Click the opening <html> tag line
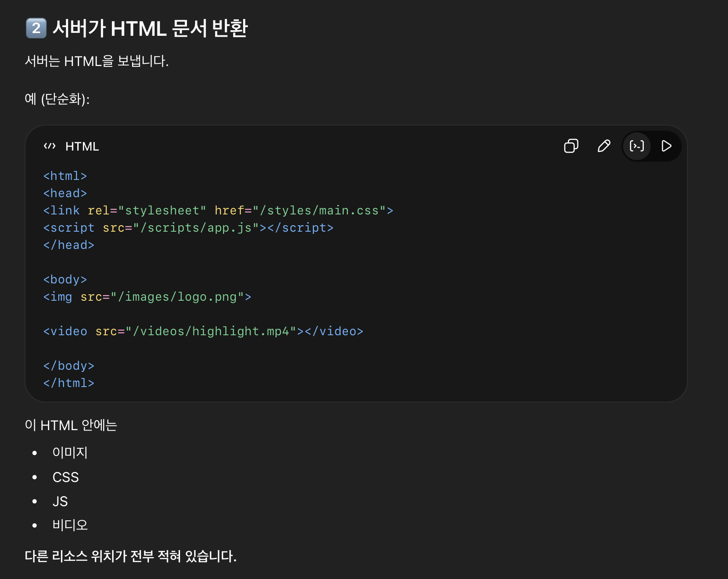 tap(65, 176)
